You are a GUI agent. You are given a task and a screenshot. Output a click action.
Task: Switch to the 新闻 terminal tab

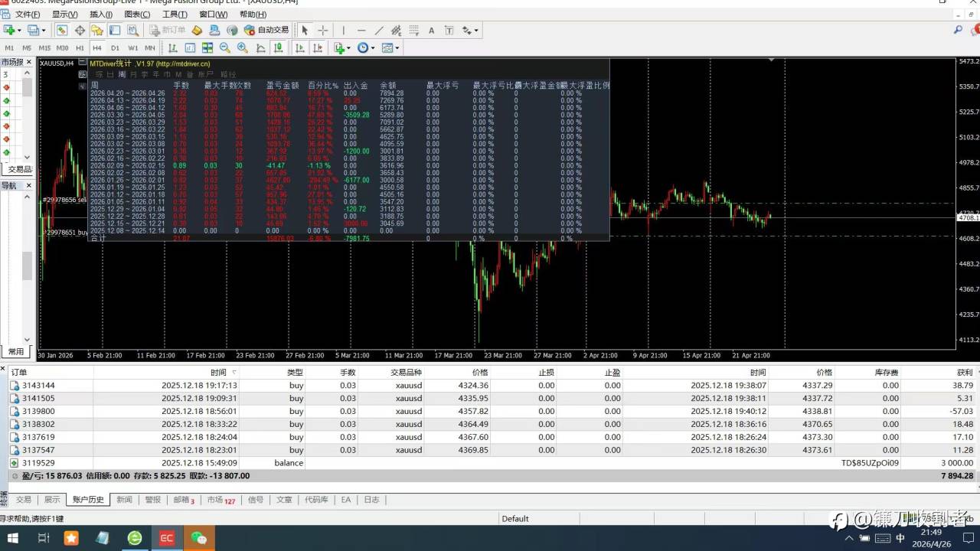pyautogui.click(x=124, y=500)
